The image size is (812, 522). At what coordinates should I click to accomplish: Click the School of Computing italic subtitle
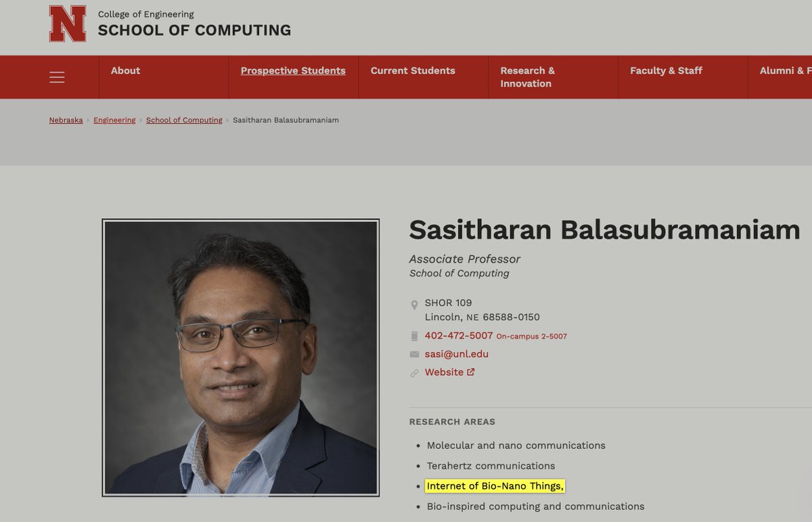(459, 274)
